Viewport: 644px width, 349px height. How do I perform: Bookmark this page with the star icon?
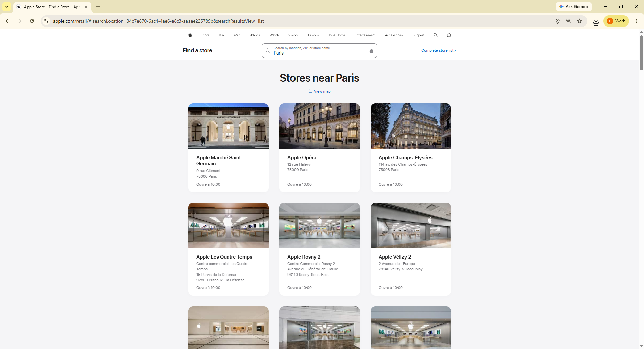[x=579, y=21]
